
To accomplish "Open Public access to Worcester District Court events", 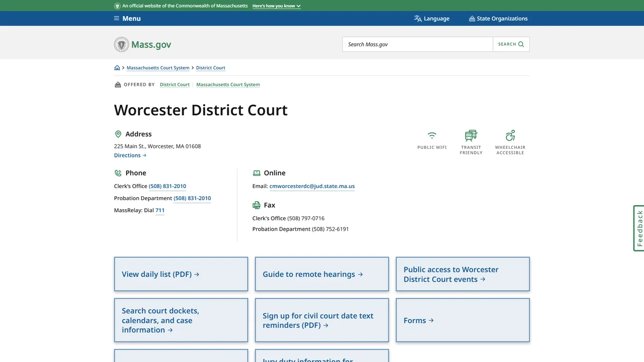I will pyautogui.click(x=463, y=274).
